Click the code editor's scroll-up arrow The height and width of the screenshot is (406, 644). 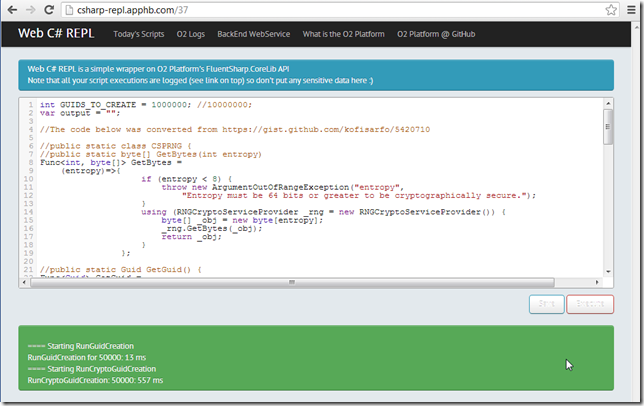point(608,103)
